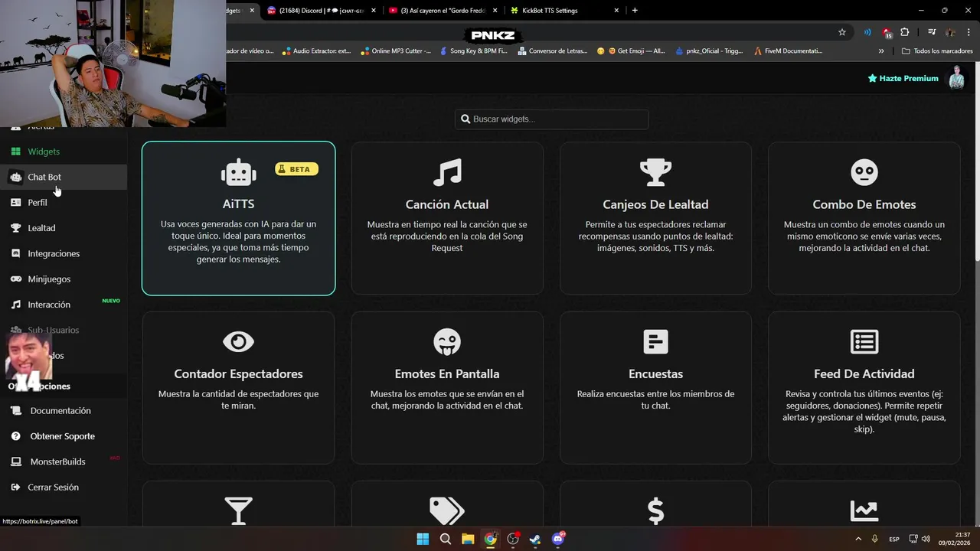This screenshot has height=551, width=980.
Task: Click the Hazte Premium button
Action: [903, 78]
